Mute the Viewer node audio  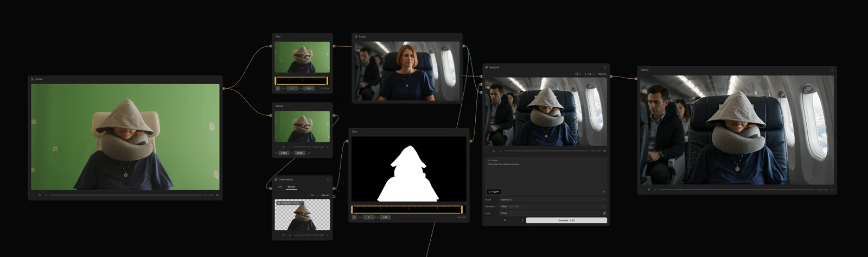tap(832, 190)
